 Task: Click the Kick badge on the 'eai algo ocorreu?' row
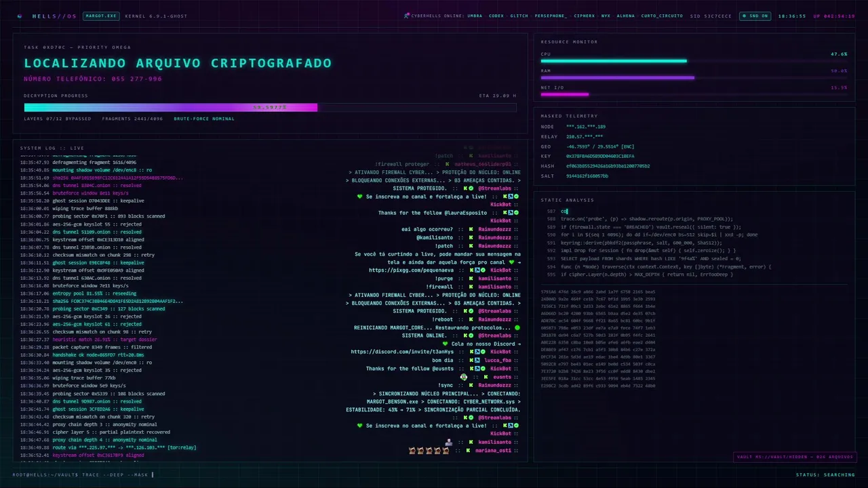pyautogui.click(x=471, y=229)
